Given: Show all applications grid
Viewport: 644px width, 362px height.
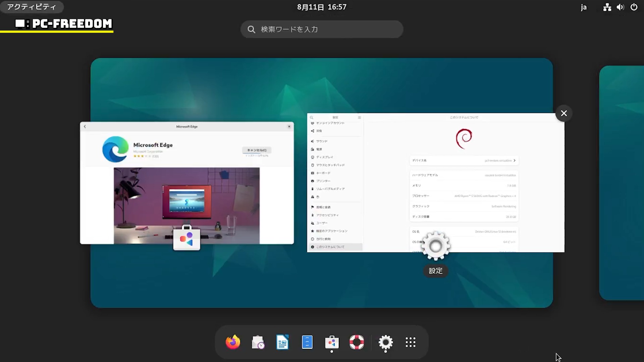Looking at the screenshot, I should [410, 342].
